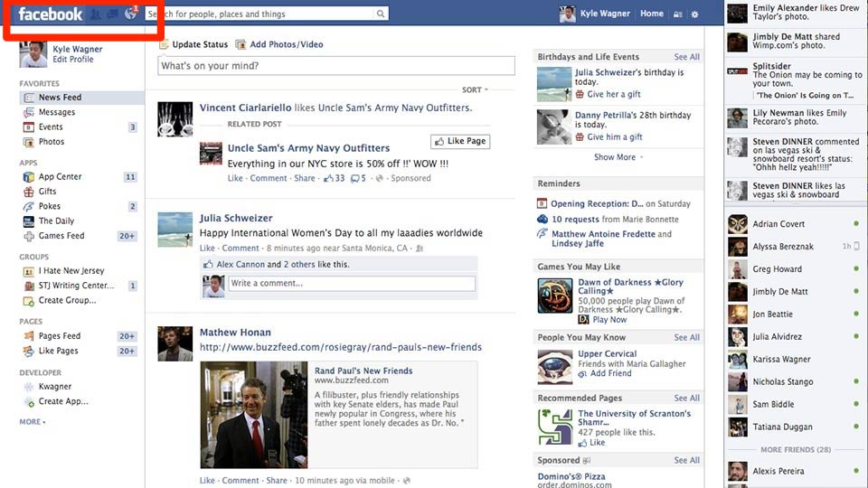The image size is (868, 488).
Task: Open the notifications globe icon
Action: pyautogui.click(x=130, y=14)
